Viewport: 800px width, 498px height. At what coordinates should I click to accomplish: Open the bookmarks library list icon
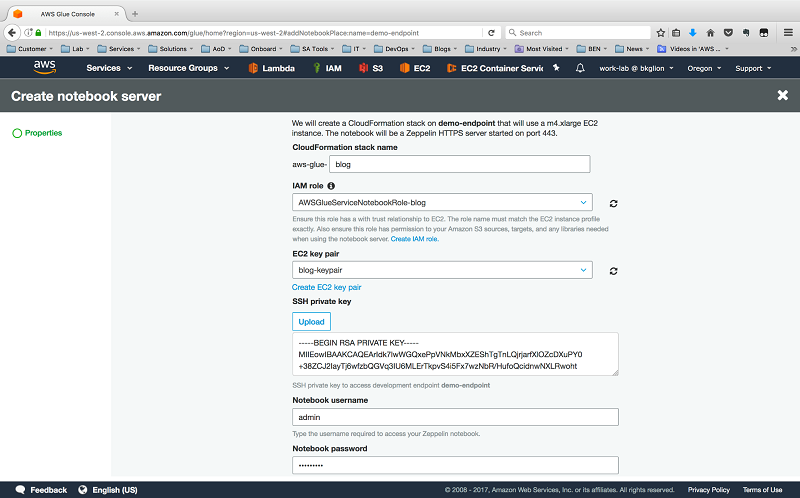click(676, 33)
